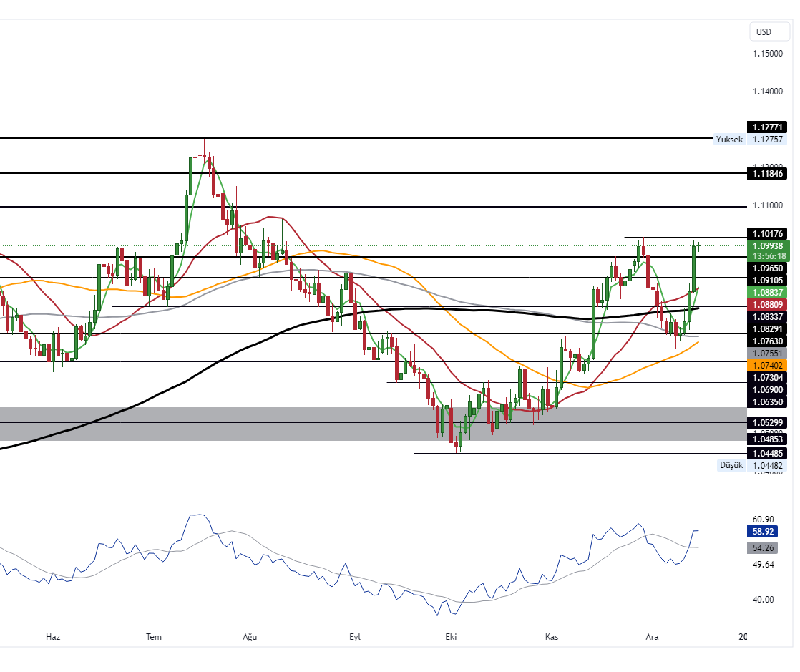Select the Ara month on time axis
This screenshot has width=800, height=672.
[652, 636]
